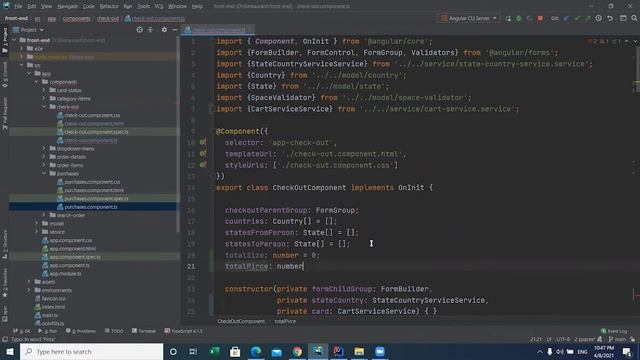Open the Terminal tool window
Image resolution: width=640 pixels, height=360 pixels.
coord(144,331)
